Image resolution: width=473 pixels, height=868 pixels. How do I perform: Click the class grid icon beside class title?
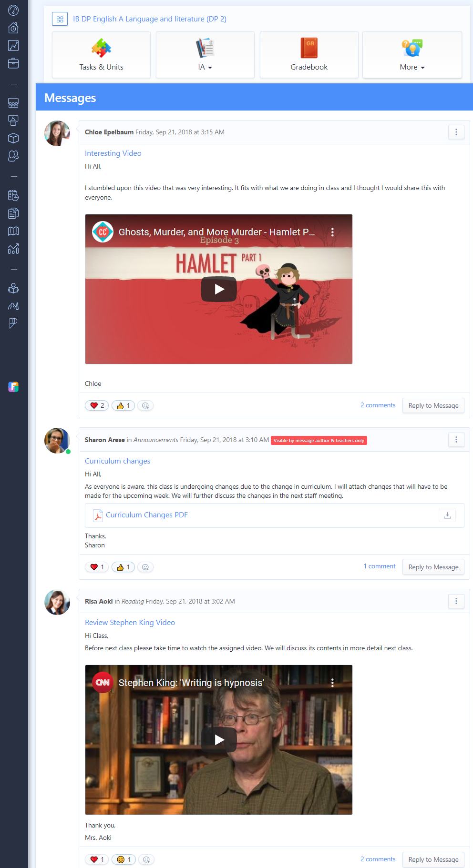[60, 19]
